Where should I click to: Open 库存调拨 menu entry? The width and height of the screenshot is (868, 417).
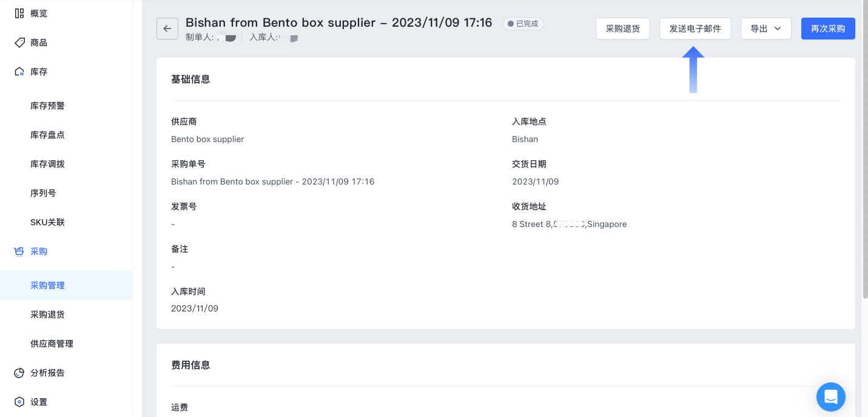[x=66, y=164]
